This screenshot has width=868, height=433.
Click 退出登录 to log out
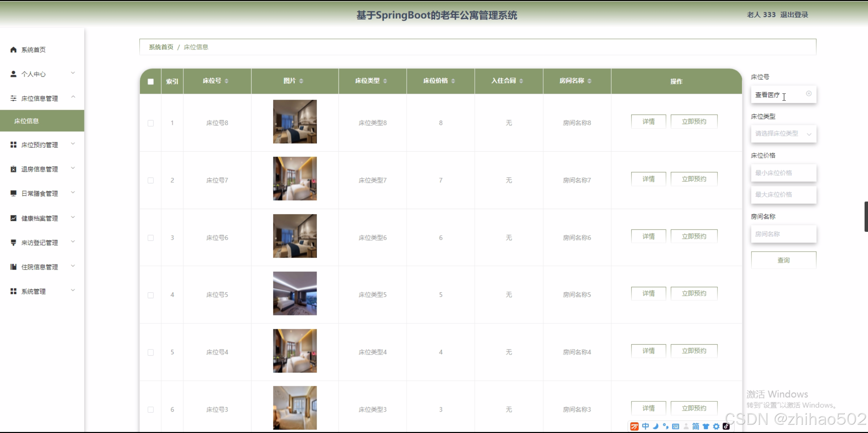[794, 15]
